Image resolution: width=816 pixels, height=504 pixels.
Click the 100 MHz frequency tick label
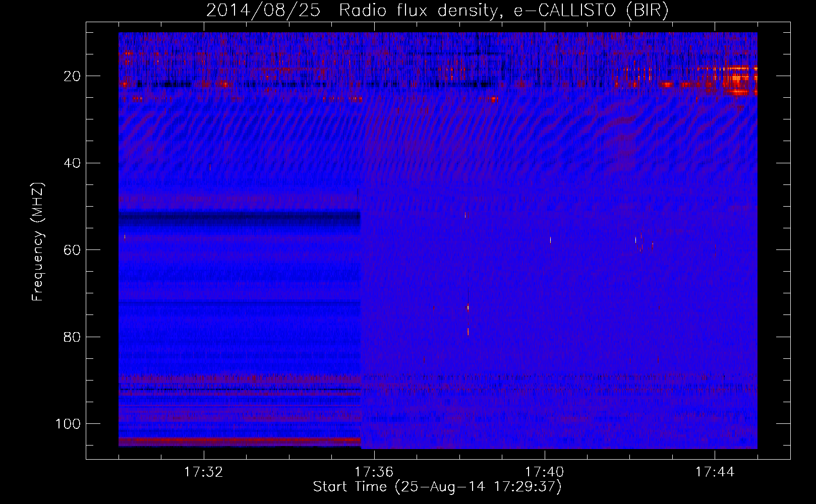point(68,424)
